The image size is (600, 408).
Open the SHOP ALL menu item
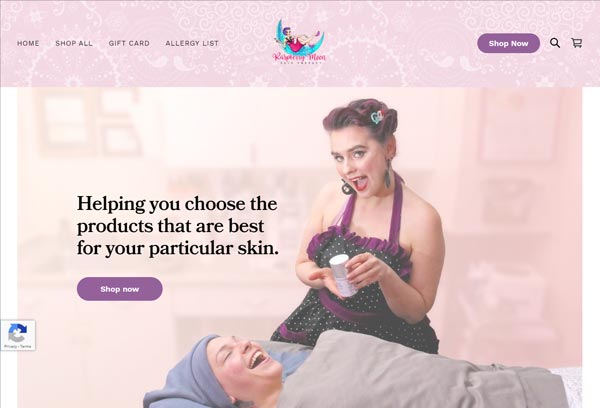coord(74,44)
